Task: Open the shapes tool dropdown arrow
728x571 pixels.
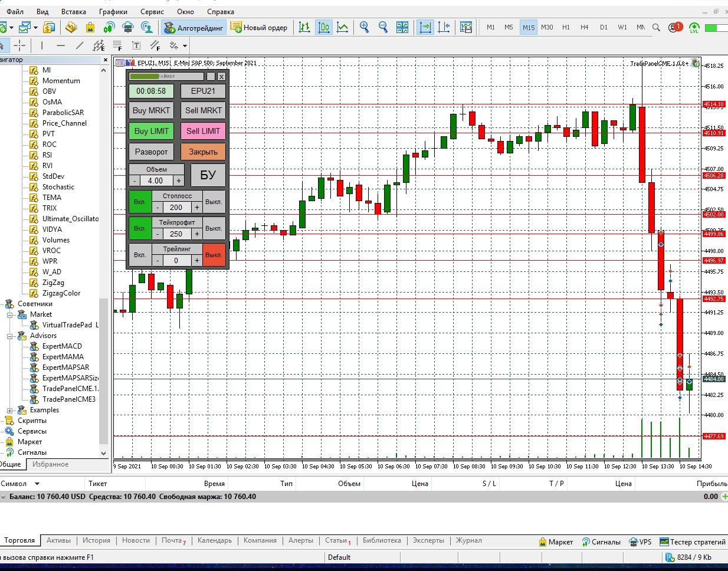Action: (185, 45)
